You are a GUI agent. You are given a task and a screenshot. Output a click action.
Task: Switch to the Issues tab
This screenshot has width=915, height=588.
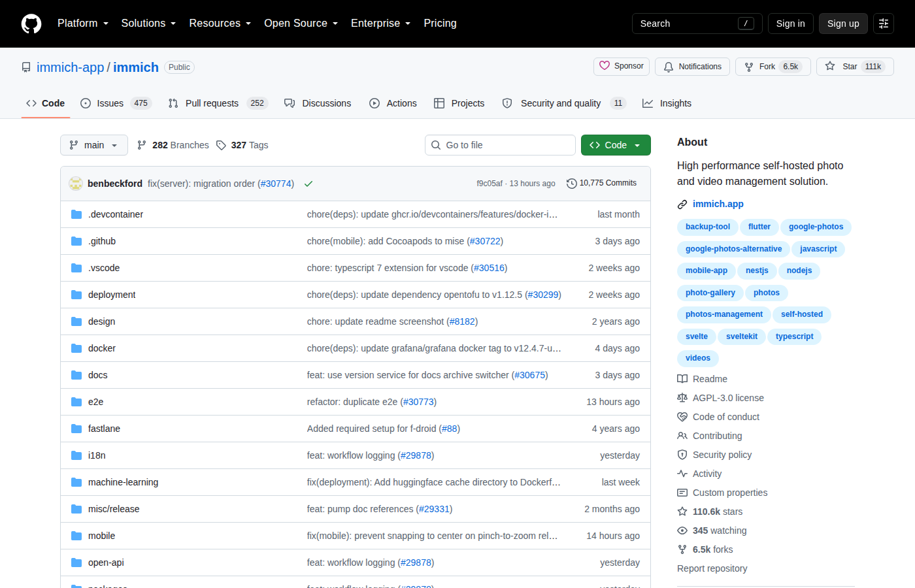[x=116, y=103]
